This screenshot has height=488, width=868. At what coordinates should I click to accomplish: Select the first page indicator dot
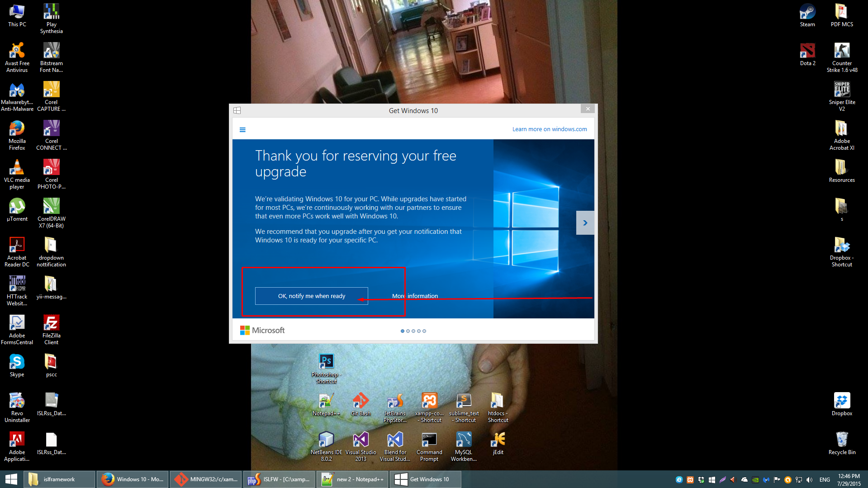point(403,331)
